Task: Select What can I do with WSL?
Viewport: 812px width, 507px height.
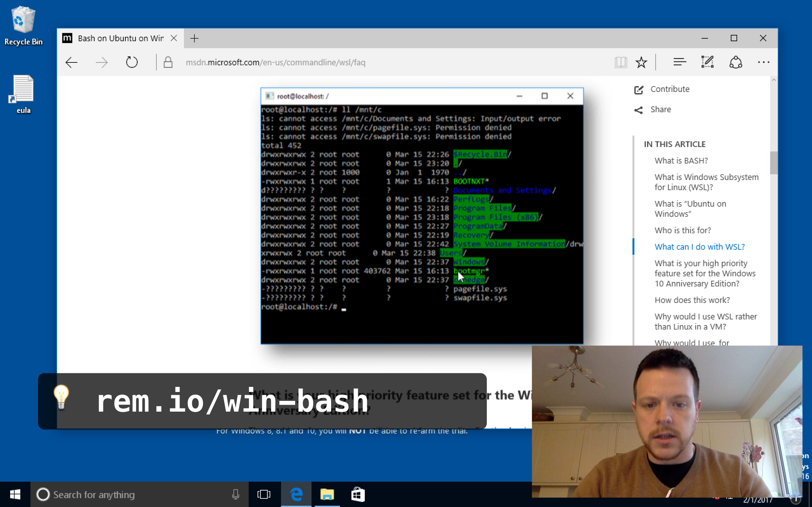Action: pos(699,247)
